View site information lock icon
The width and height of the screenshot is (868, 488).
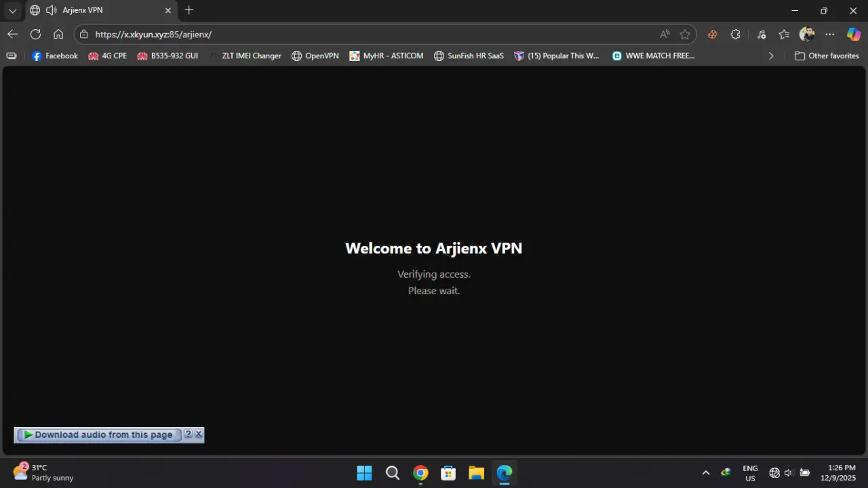click(x=83, y=34)
